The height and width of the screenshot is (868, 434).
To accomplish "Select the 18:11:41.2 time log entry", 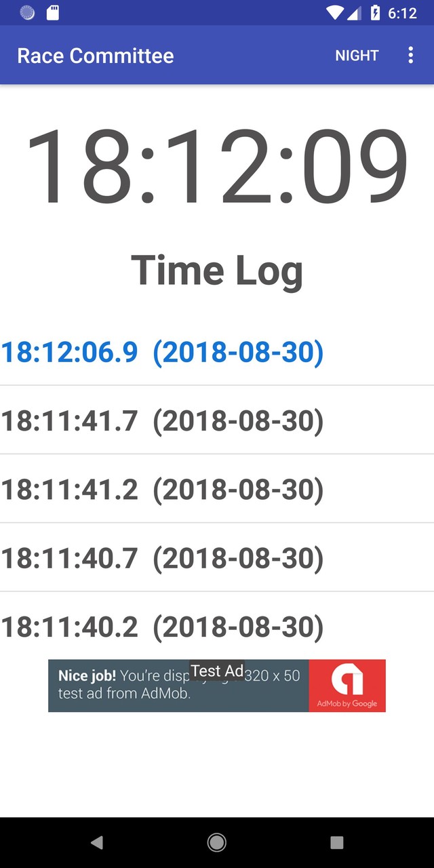I will tap(163, 489).
